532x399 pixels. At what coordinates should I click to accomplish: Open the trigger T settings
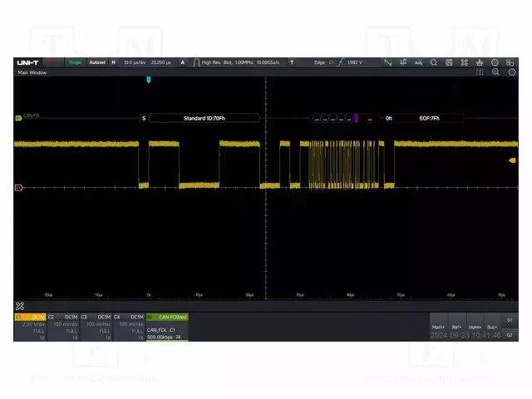(x=292, y=62)
